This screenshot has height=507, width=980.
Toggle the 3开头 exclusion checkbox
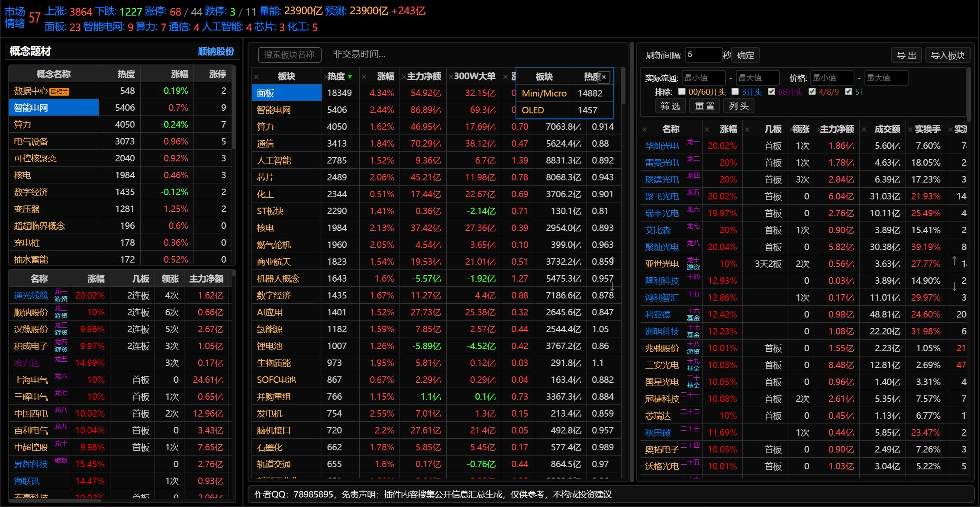tap(735, 92)
